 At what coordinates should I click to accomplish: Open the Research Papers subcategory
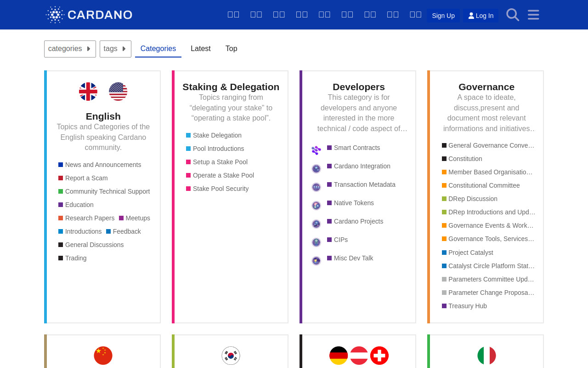(x=86, y=218)
